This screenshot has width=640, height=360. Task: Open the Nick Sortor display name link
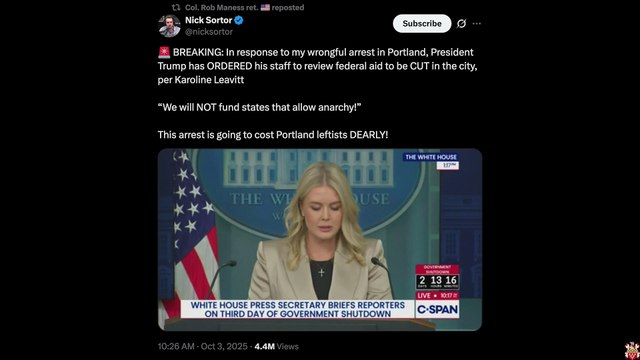coord(209,20)
